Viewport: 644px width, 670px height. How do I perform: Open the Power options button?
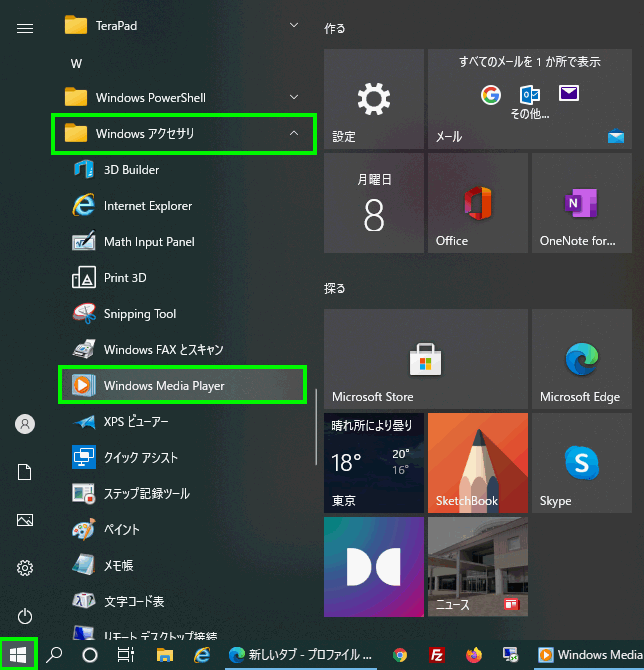tap(25, 616)
